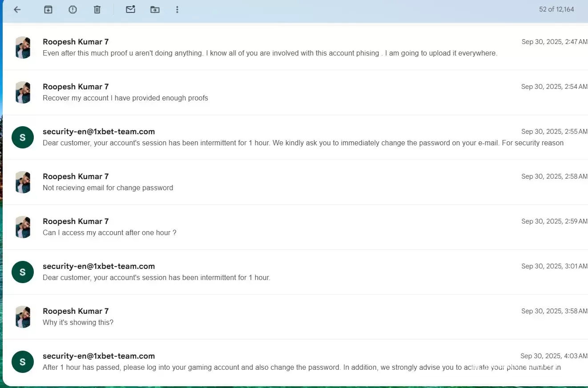Viewport: 588px width, 388px height.
Task: Click sender security-en@1xbet-team.com at 3:01 AM
Action: (99, 266)
